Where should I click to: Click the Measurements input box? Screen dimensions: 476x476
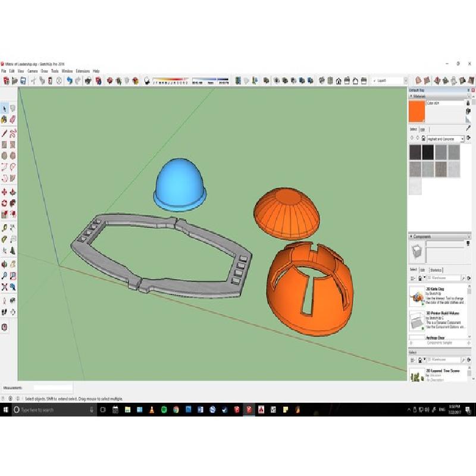52,389
